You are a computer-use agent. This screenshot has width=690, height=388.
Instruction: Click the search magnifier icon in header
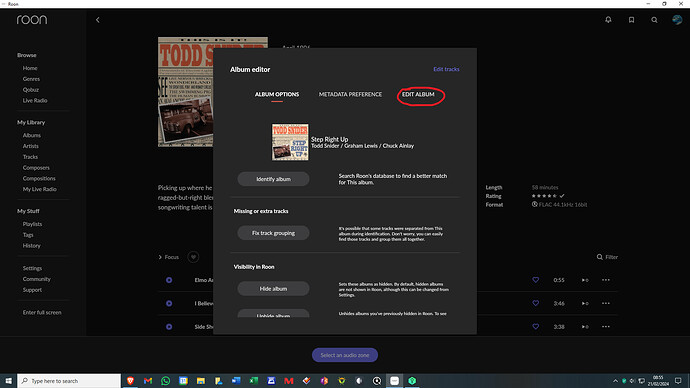(654, 20)
